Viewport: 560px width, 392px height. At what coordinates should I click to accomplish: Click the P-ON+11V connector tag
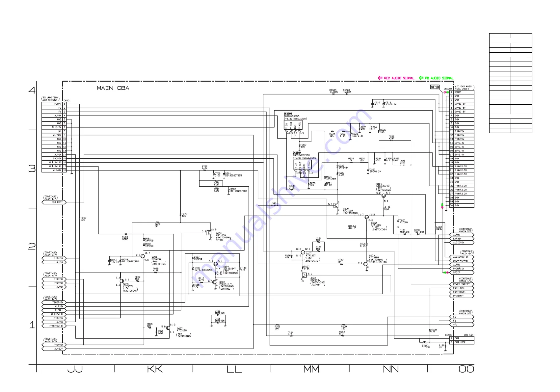pyautogui.click(x=462, y=269)
